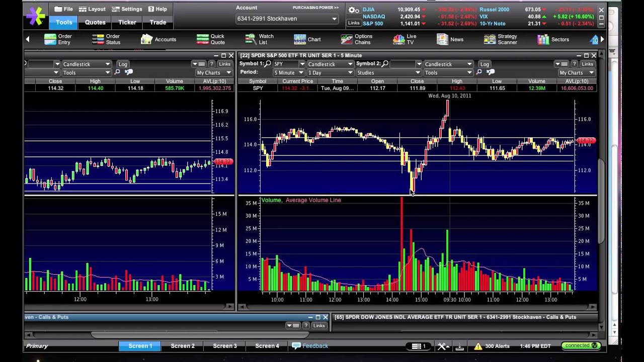Open the Options Chains tool

357,39
